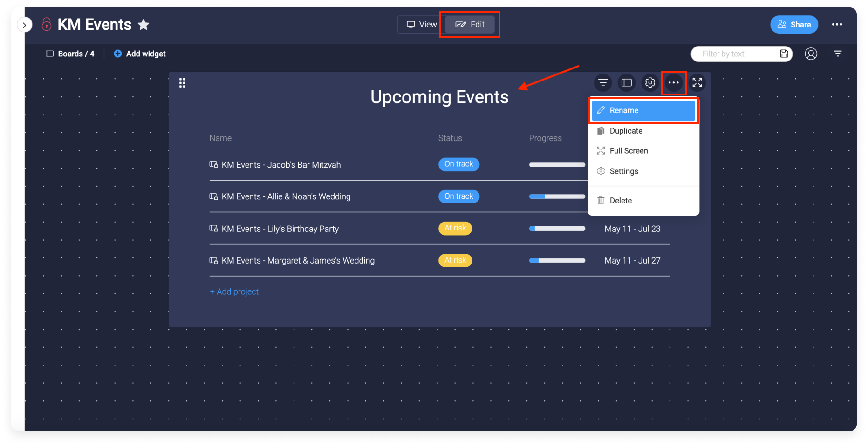This screenshot has height=446, width=868.
Task: Click the Progress column header
Action: (545, 138)
